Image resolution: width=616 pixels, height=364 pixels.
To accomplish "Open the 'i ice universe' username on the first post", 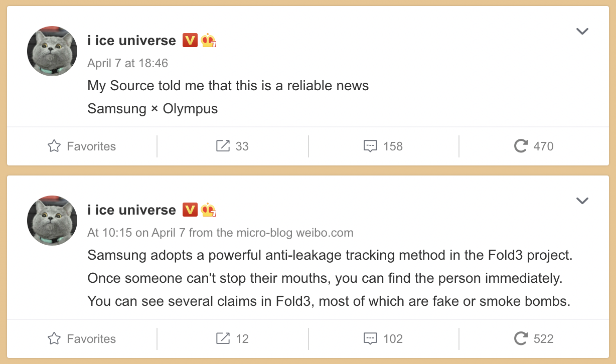I will pyautogui.click(x=131, y=41).
